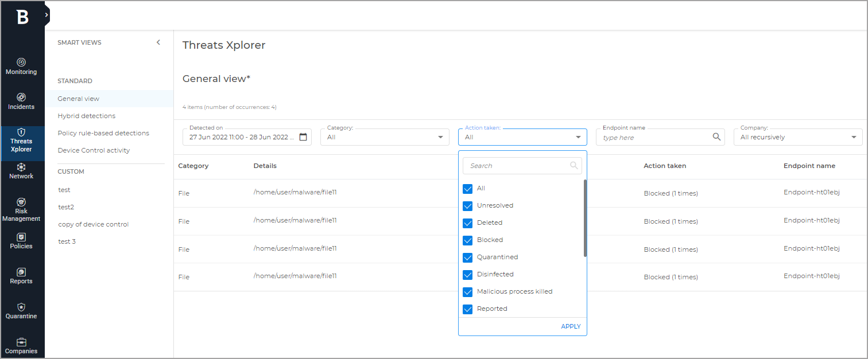Click the Endpoint name search magnifier icon
This screenshot has width=868, height=359.
716,137
